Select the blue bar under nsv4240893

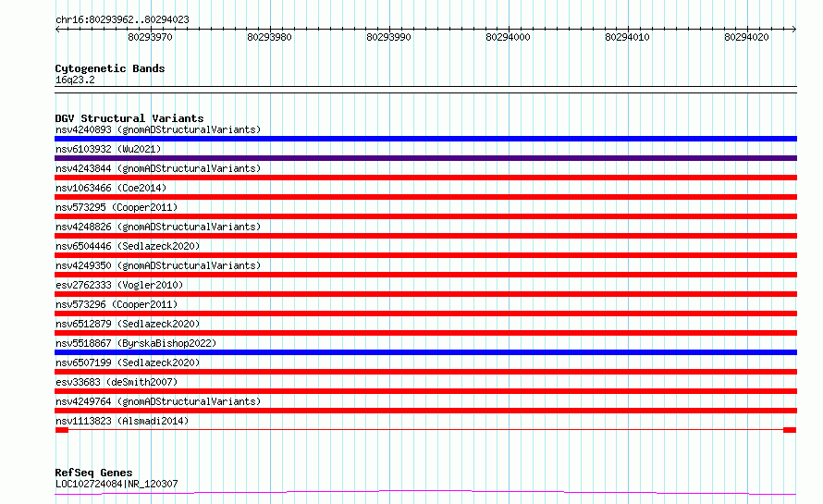(425, 139)
